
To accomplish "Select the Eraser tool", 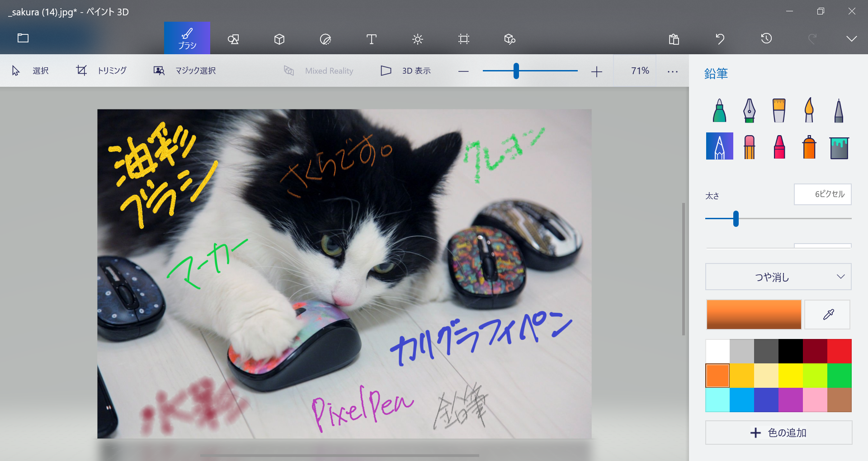I will coord(749,146).
